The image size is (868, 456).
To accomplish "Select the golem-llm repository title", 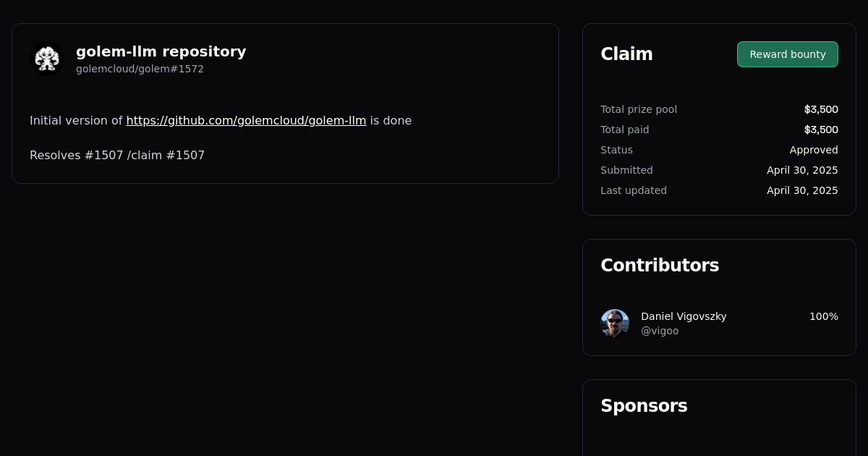I will coord(161,51).
